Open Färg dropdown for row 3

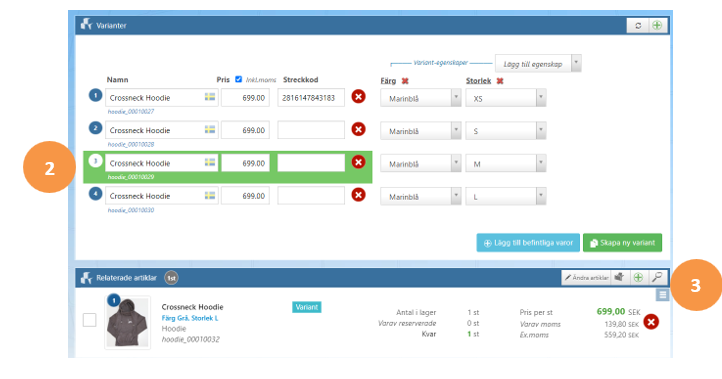point(420,163)
